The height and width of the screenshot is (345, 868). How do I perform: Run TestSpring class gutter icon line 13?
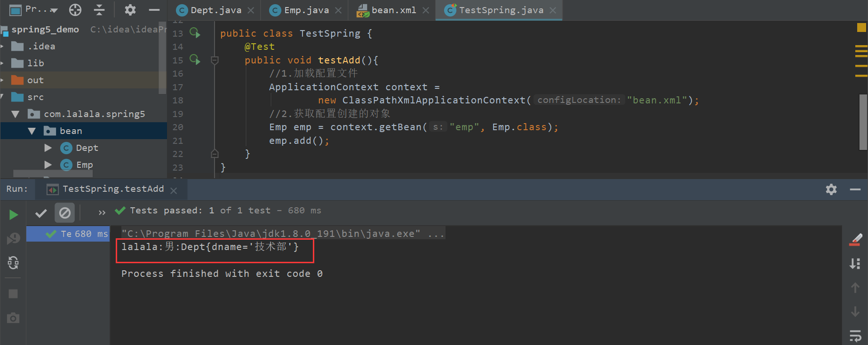click(x=195, y=33)
